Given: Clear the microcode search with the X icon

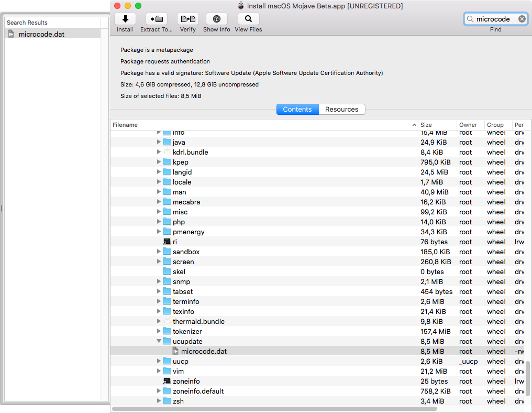Looking at the screenshot, I should tap(522, 19).
